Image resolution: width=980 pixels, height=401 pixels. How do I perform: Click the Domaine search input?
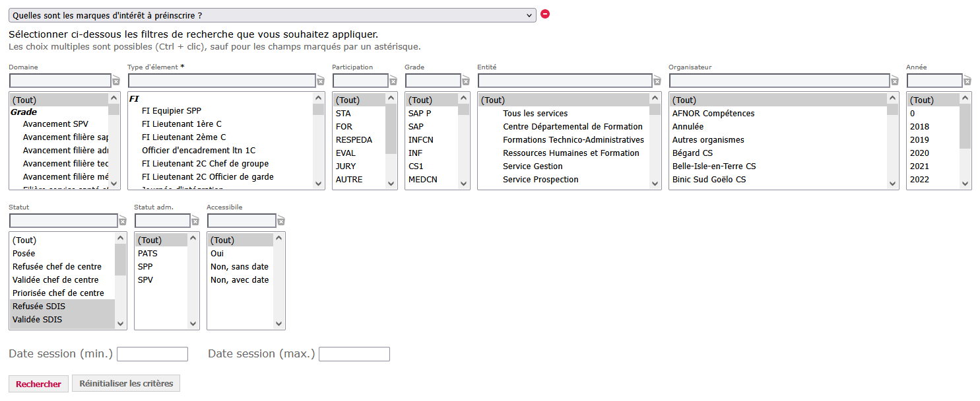click(60, 81)
